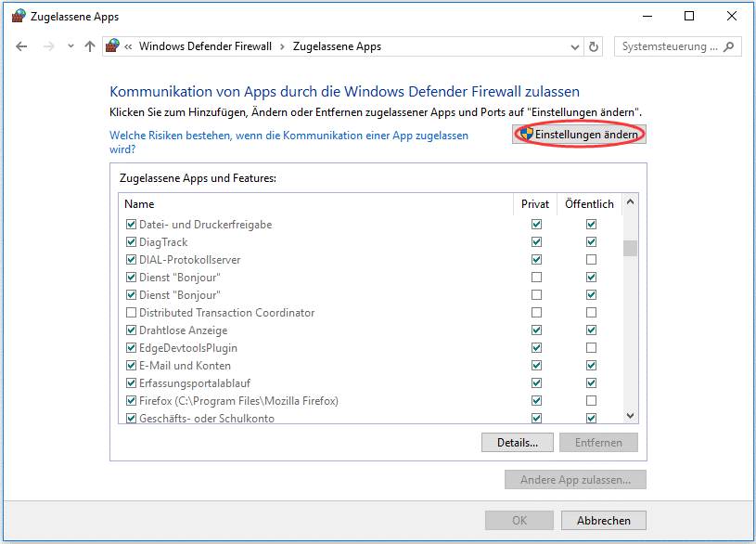The width and height of the screenshot is (756, 544).
Task: Click the Forward navigation arrow
Action: [x=48, y=46]
